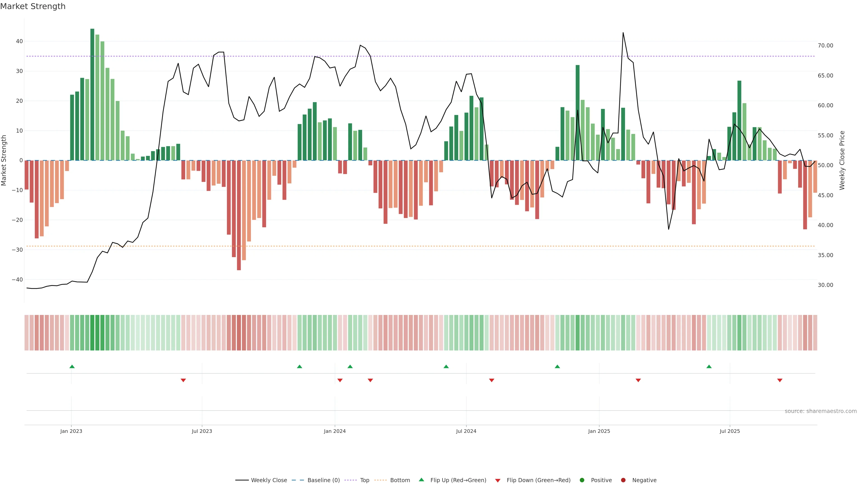This screenshot has height=488, width=868.
Task: Click the Negative red circle legend icon
Action: (x=623, y=480)
